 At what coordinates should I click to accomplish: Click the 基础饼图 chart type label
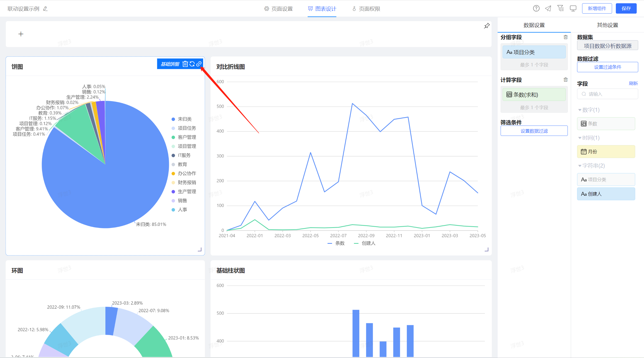tap(170, 64)
